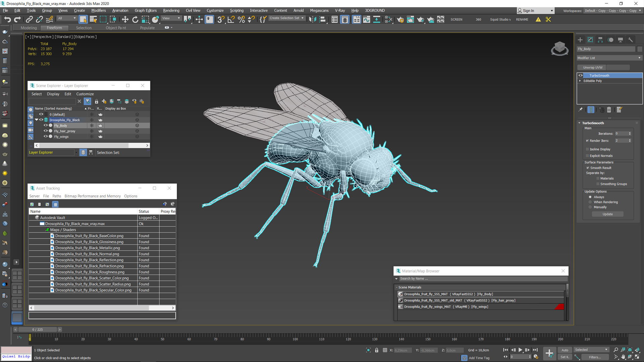Image resolution: width=644 pixels, height=362 pixels.
Task: Open the Modifiers menu
Action: [98, 10]
